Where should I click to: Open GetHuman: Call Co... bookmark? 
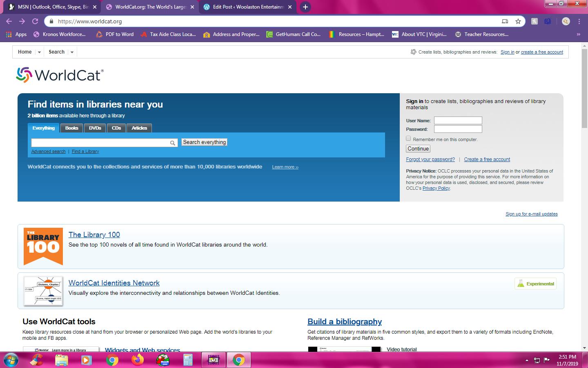pyautogui.click(x=294, y=34)
